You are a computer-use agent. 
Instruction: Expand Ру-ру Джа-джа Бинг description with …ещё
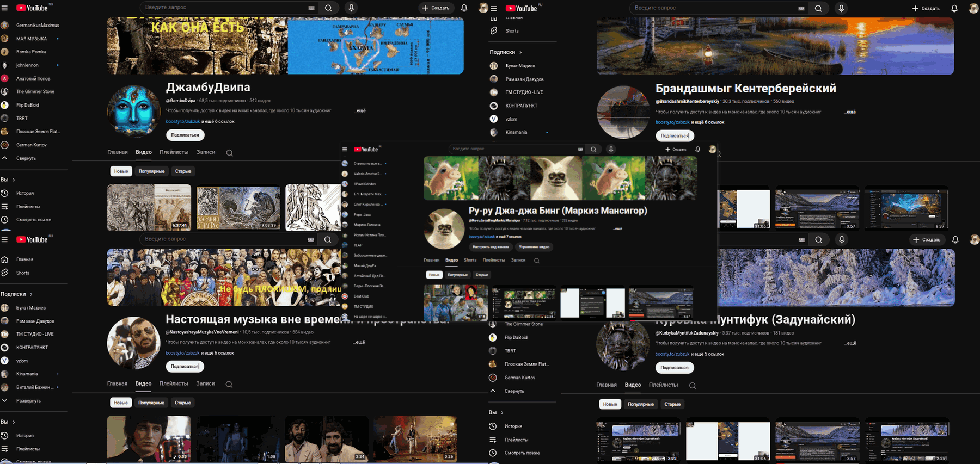point(618,228)
